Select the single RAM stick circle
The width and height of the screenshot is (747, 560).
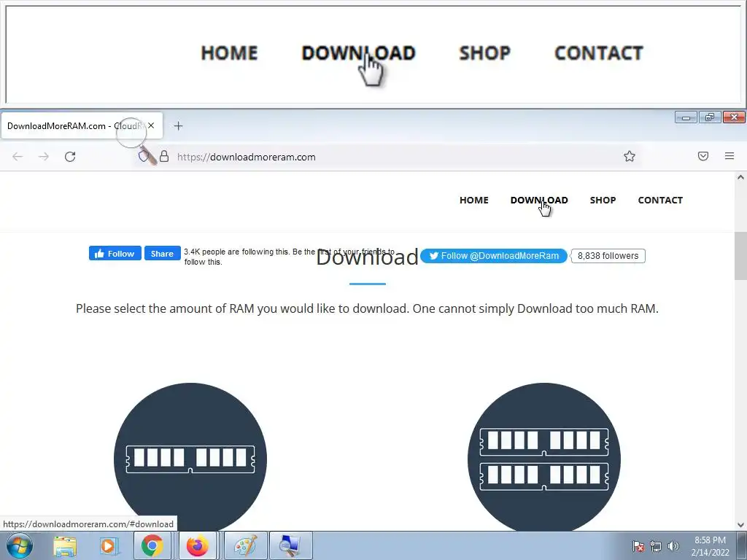190,458
